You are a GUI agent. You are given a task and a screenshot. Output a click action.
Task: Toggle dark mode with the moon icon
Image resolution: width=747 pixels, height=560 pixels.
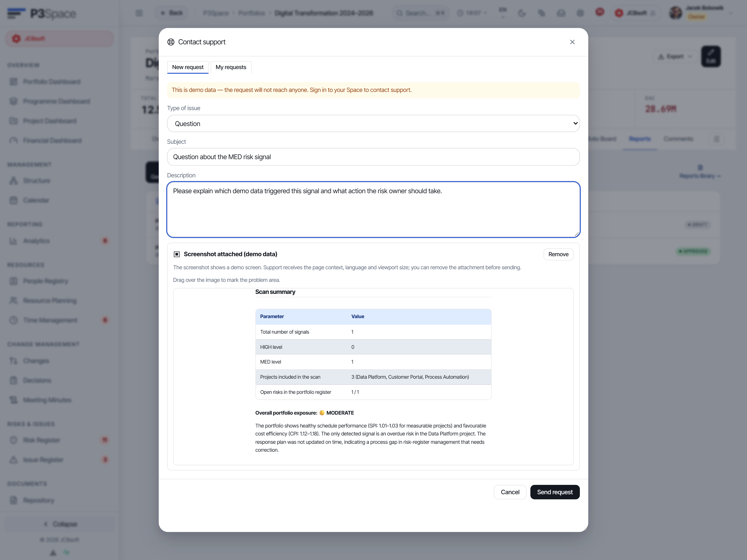[x=522, y=13]
